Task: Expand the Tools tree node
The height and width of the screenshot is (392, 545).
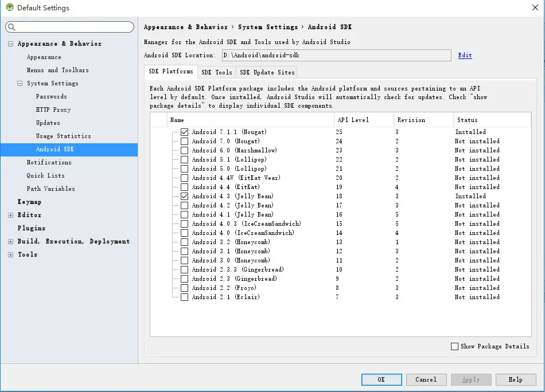Action: (x=11, y=254)
